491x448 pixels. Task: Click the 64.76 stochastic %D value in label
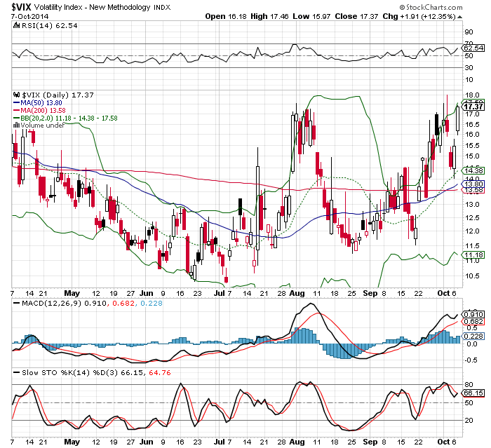160,373
